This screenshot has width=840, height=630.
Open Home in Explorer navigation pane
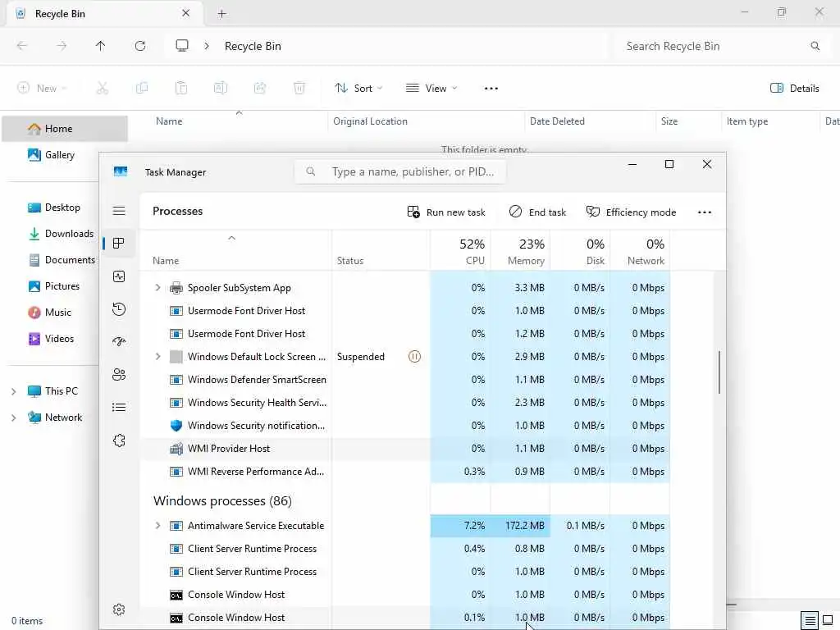click(65, 129)
